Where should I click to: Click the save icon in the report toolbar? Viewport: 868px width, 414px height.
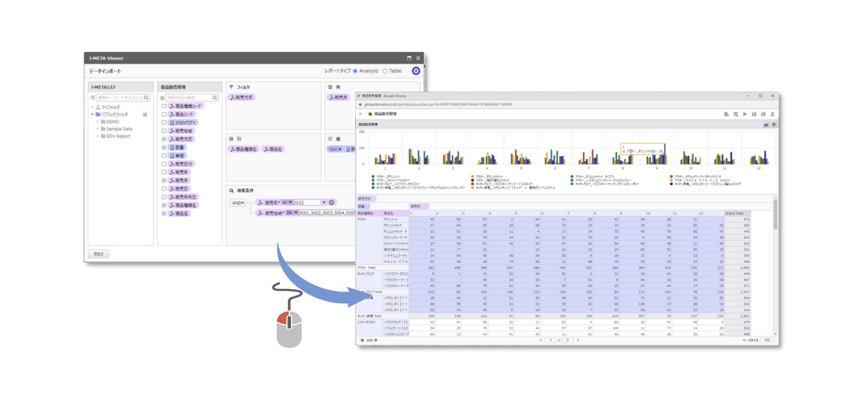[x=754, y=114]
